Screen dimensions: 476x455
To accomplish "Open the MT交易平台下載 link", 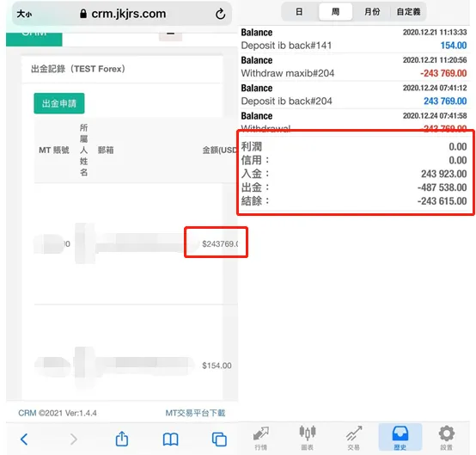I will tap(195, 413).
